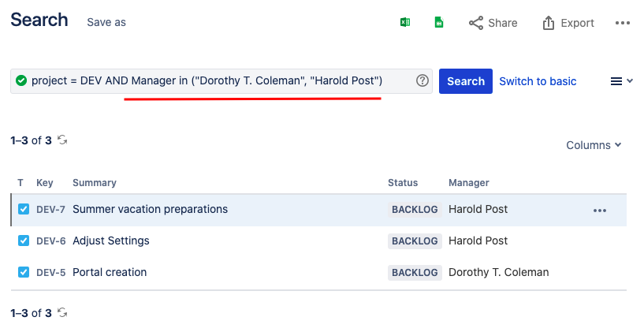Open the DEV-5 issue key link

click(x=50, y=273)
